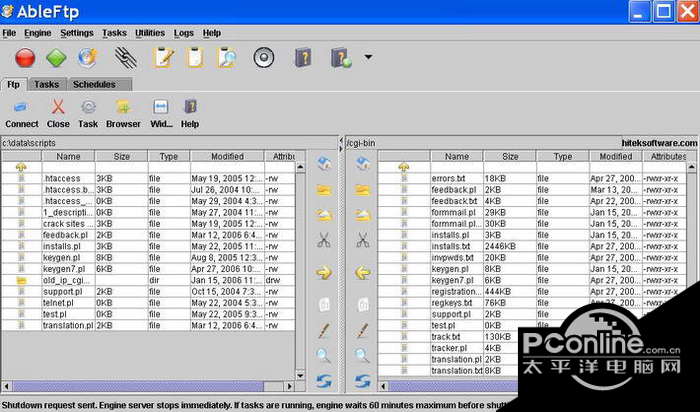Sort the remote list by the Size header
This screenshot has width=700, height=412.
pyautogui.click(x=510, y=156)
